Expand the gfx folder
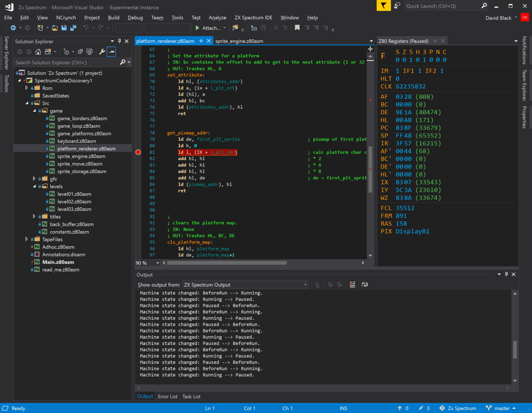The height and width of the screenshot is (413, 532). click(34, 179)
